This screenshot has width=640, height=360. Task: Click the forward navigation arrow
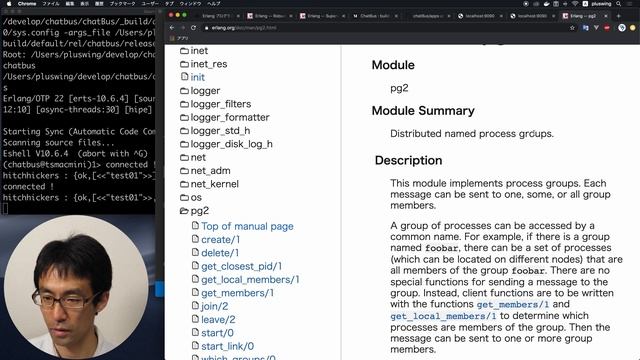coord(182,28)
